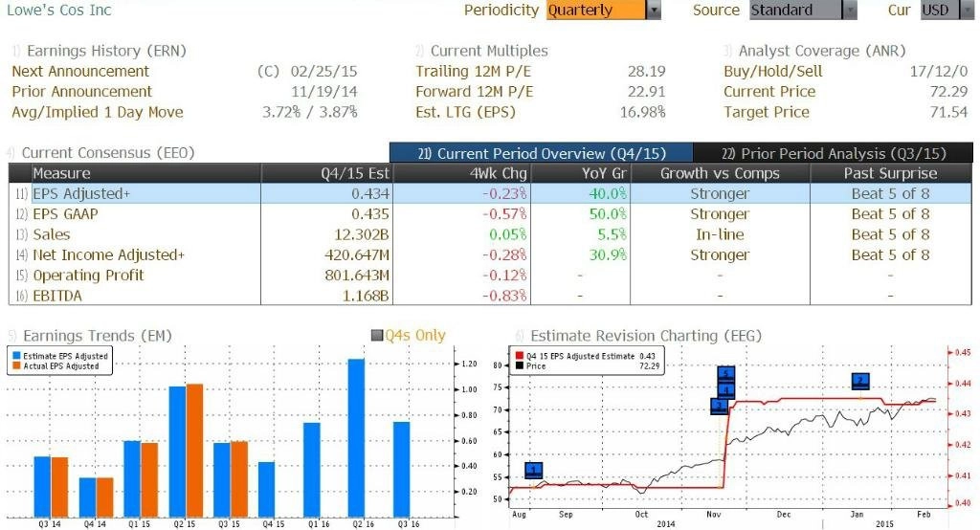Click red Q4 15 EPS Adjusted Estimate swatch
The image size is (980, 530).
point(519,356)
